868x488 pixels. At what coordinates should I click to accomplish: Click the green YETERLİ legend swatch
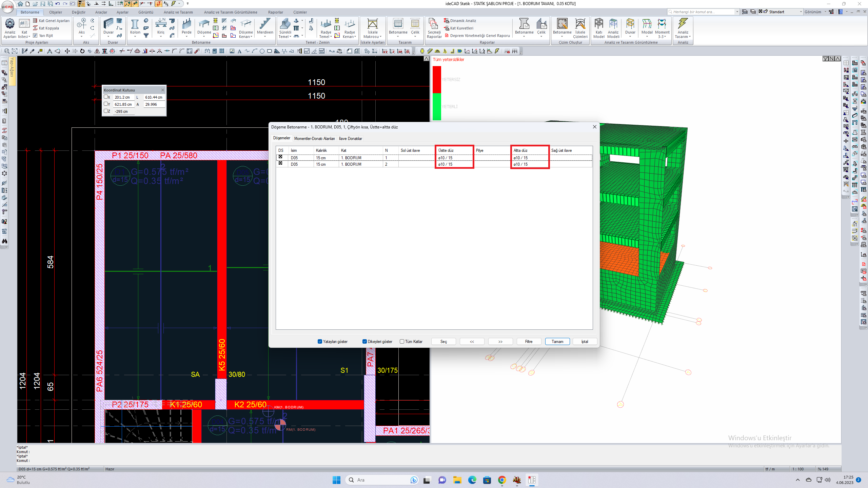click(437, 106)
